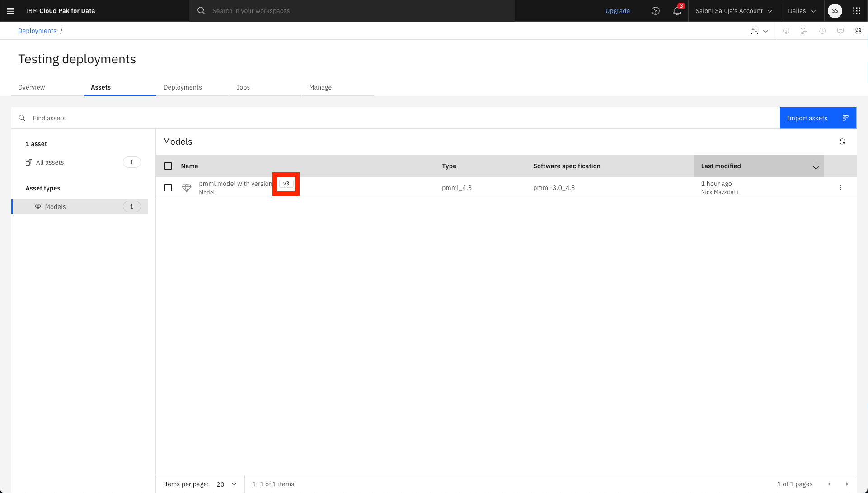The width and height of the screenshot is (868, 493).
Task: Click the upload/export icon in toolbar
Action: pos(754,31)
